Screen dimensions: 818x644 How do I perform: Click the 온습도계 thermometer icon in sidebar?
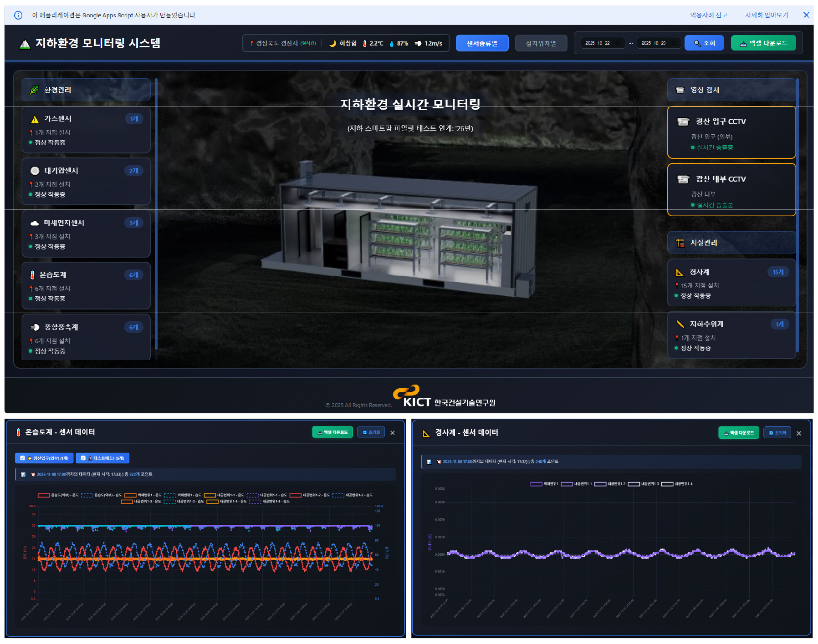tap(32, 275)
